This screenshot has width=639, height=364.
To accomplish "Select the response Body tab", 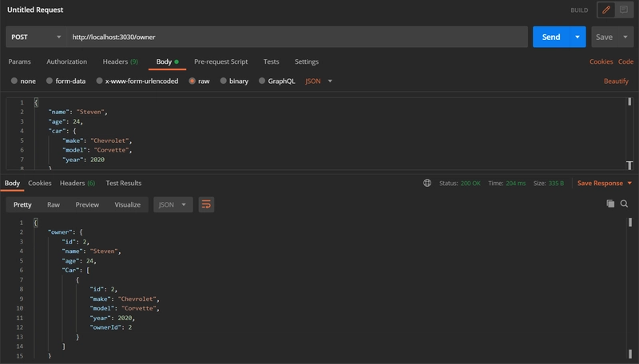I will (12, 184).
